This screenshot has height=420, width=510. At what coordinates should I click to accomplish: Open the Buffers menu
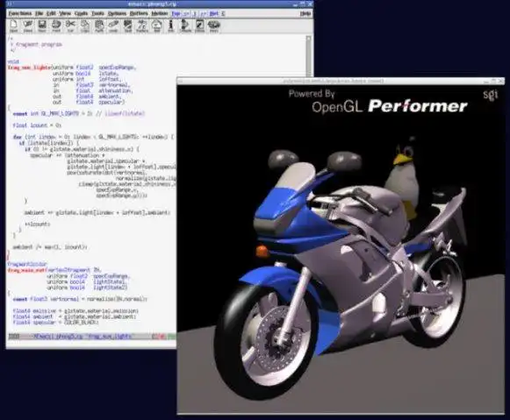139,13
